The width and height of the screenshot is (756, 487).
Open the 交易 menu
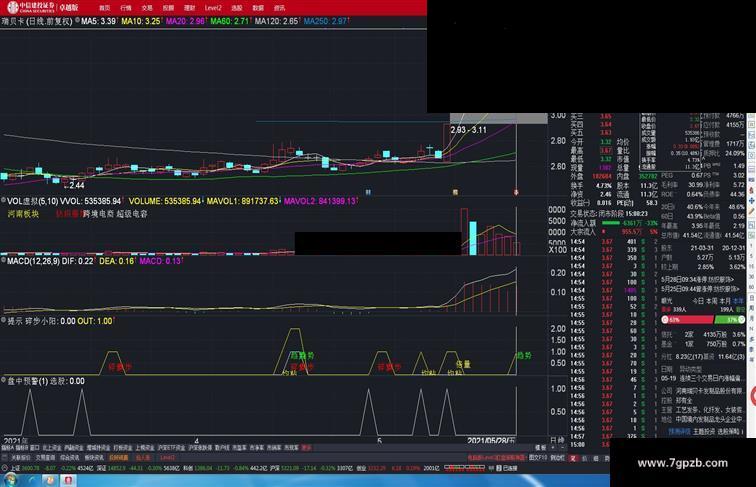pyautogui.click(x=147, y=8)
